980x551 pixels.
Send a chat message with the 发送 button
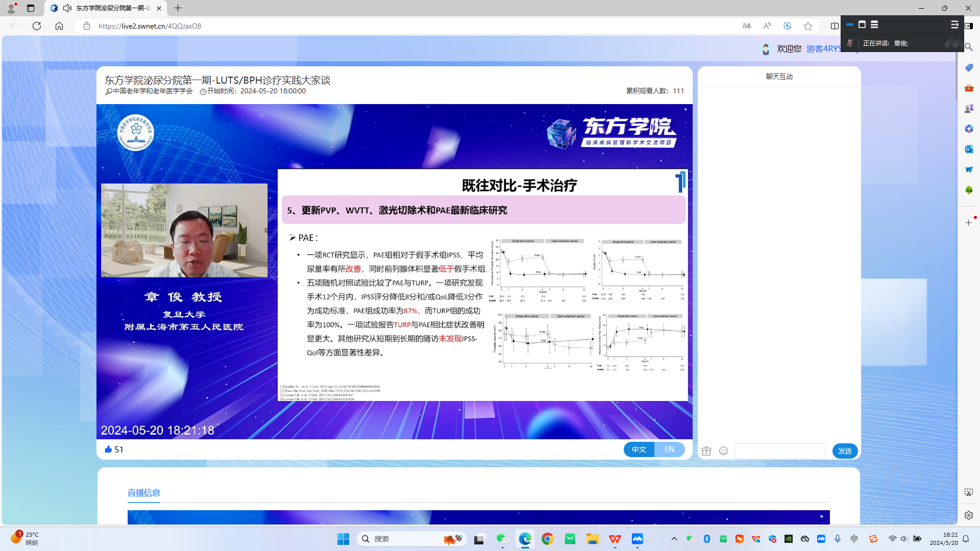[x=845, y=451]
